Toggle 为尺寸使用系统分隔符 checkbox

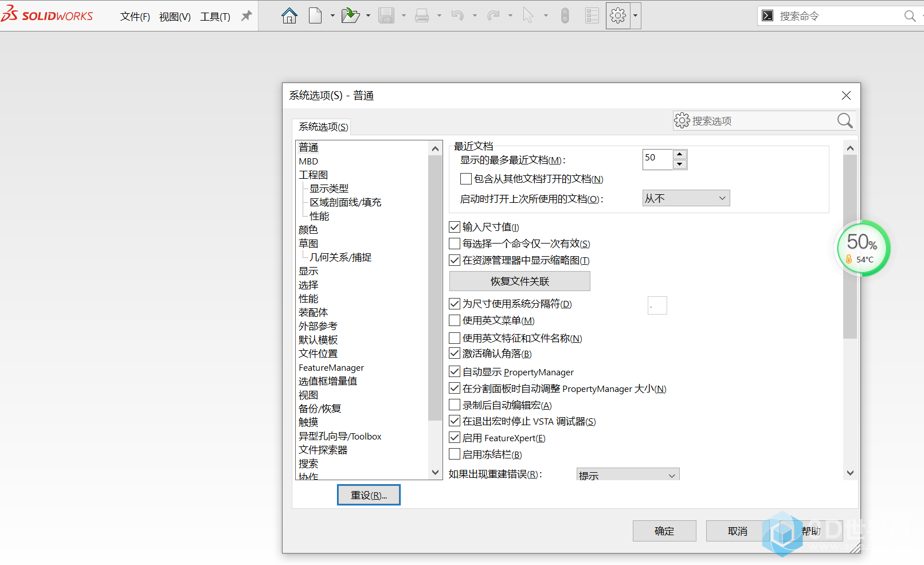455,304
